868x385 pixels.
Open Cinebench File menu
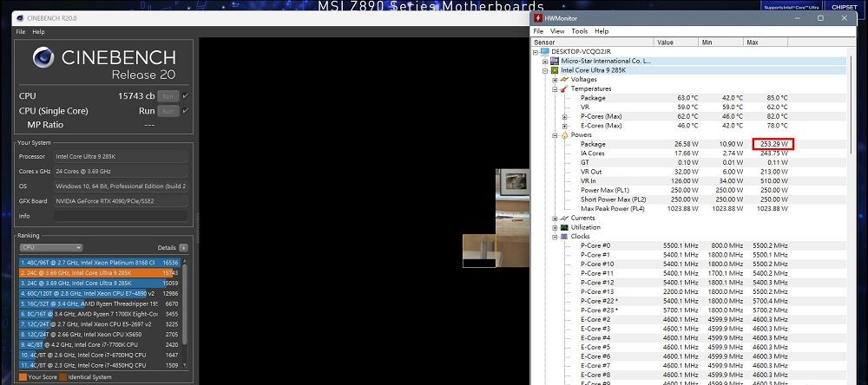tap(21, 32)
